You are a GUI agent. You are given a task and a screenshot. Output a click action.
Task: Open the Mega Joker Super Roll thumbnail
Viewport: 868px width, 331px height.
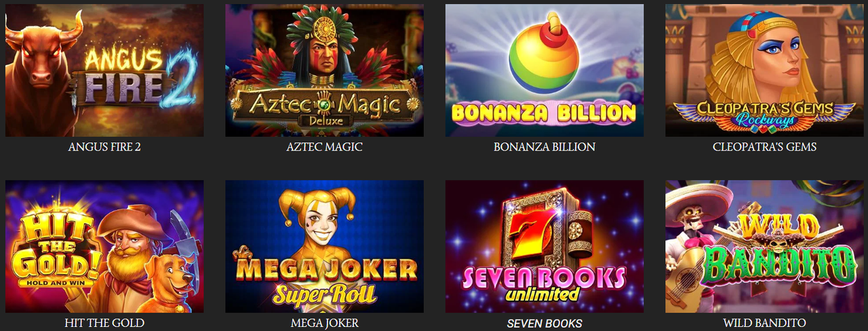tap(324, 246)
